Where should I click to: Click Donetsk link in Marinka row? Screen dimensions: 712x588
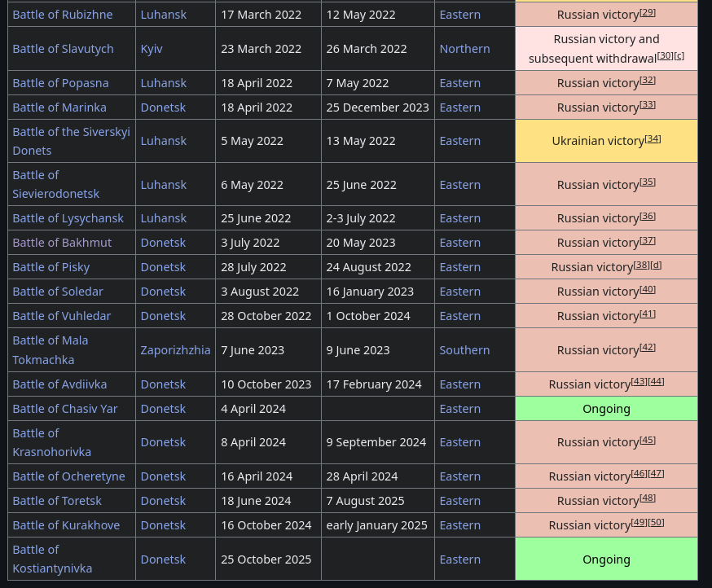click(163, 108)
